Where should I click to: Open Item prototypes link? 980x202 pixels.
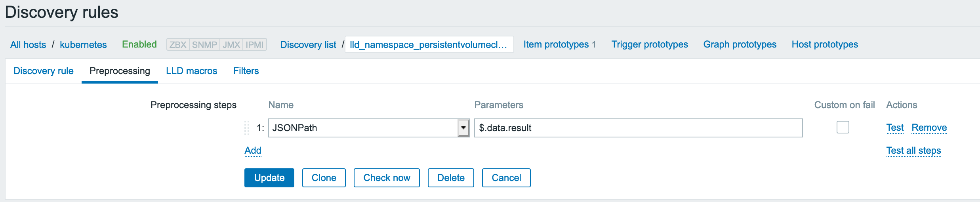556,44
